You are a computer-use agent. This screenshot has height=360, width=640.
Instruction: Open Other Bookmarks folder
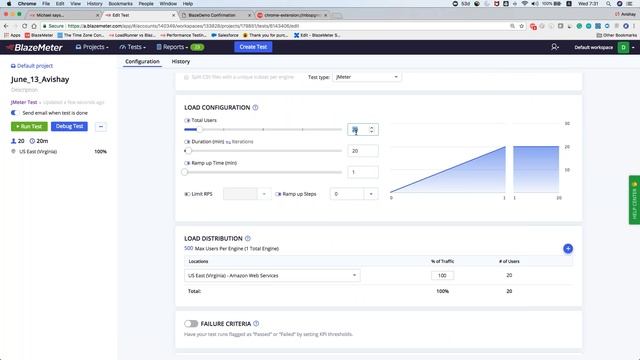[616, 36]
